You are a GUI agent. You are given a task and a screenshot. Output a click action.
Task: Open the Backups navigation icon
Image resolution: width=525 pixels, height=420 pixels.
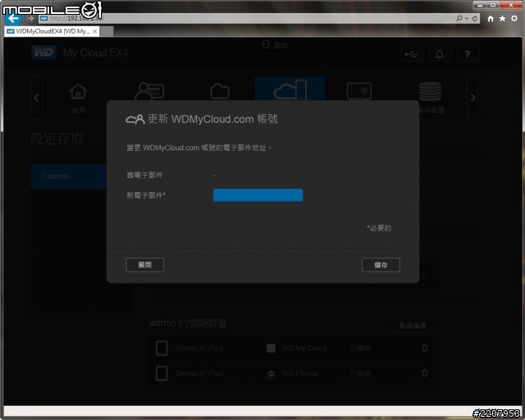359,91
